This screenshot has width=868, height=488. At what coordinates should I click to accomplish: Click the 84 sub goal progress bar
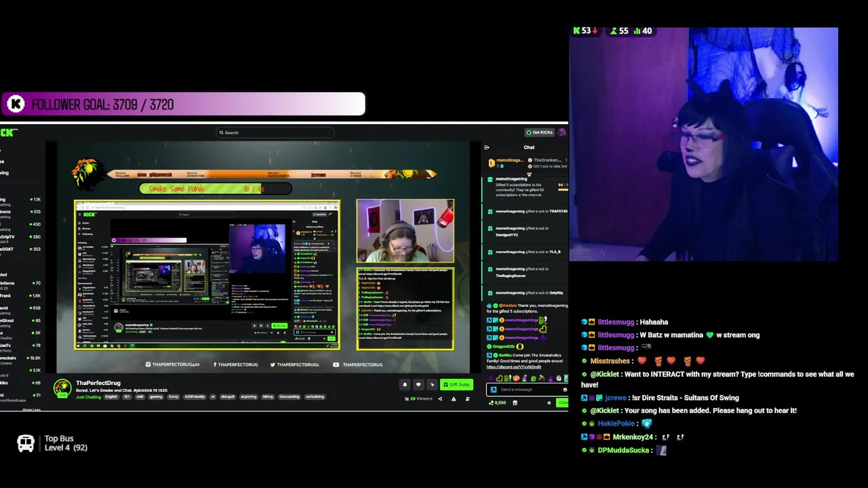tap(563, 190)
